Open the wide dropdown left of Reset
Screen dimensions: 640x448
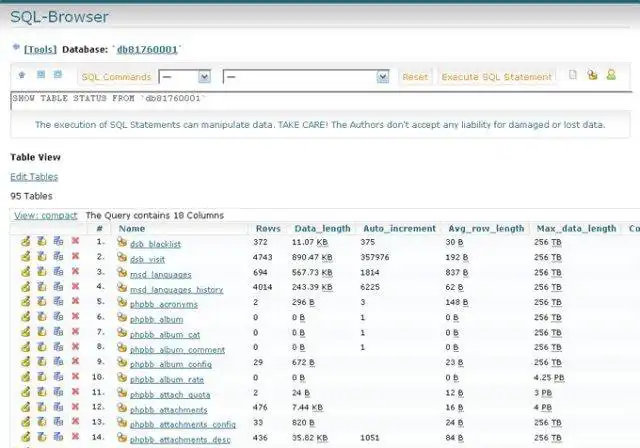pyautogui.click(x=306, y=77)
